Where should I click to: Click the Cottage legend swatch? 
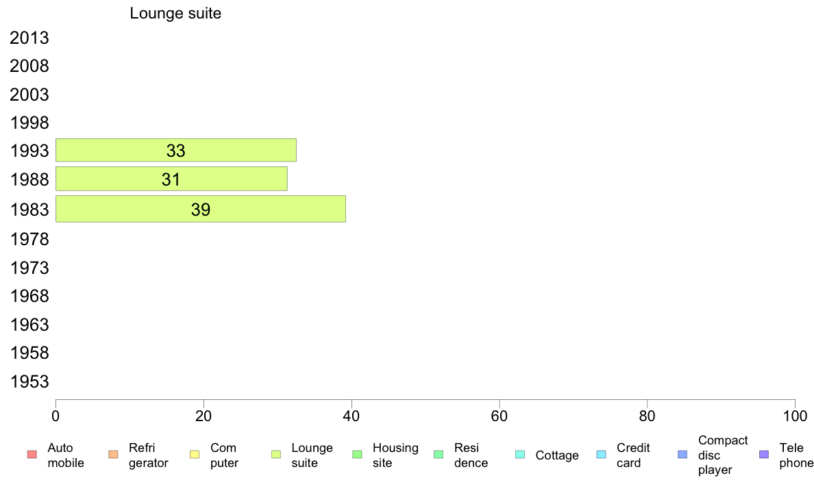pyautogui.click(x=520, y=455)
